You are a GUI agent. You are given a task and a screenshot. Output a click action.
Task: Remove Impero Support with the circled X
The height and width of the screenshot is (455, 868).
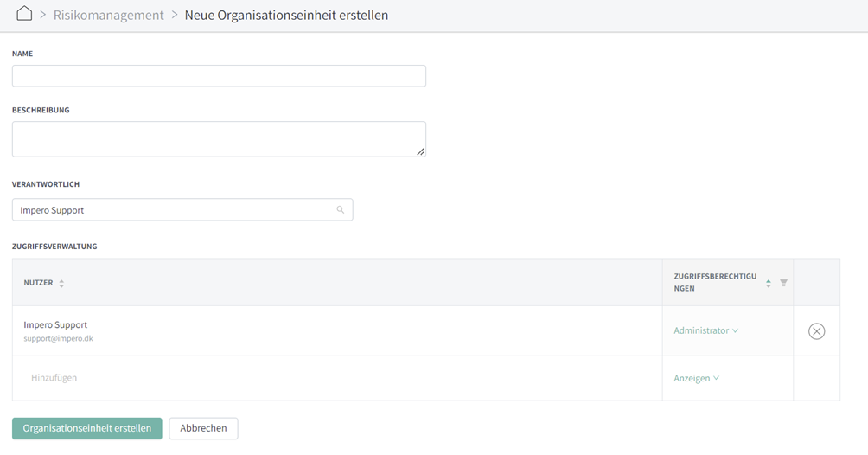click(x=816, y=330)
